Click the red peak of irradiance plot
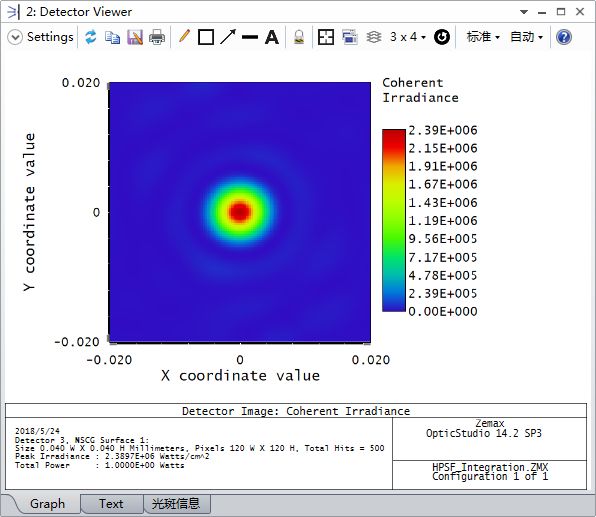 (239, 211)
